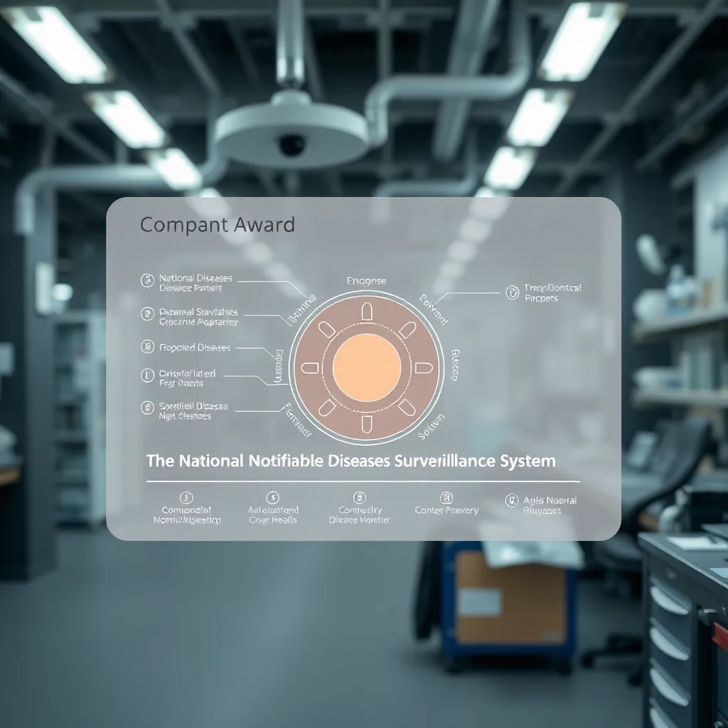Enable the Engonse segment of the wheel

click(x=365, y=281)
